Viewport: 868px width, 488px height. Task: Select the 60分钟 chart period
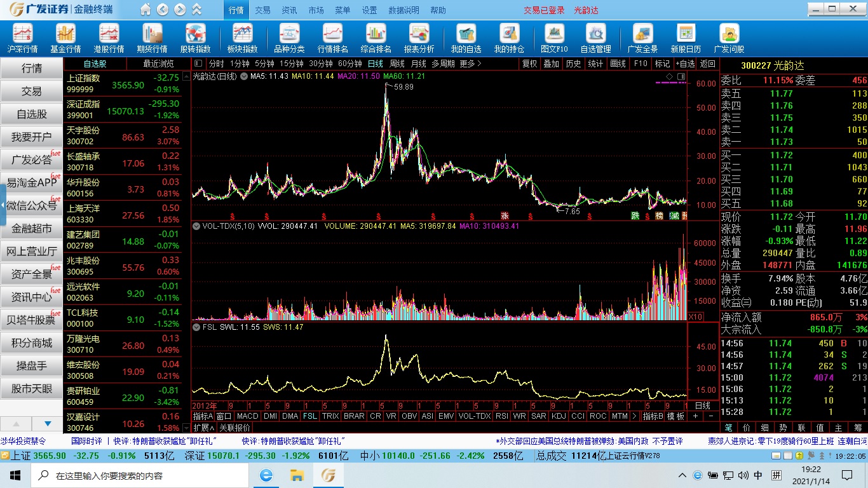[350, 64]
